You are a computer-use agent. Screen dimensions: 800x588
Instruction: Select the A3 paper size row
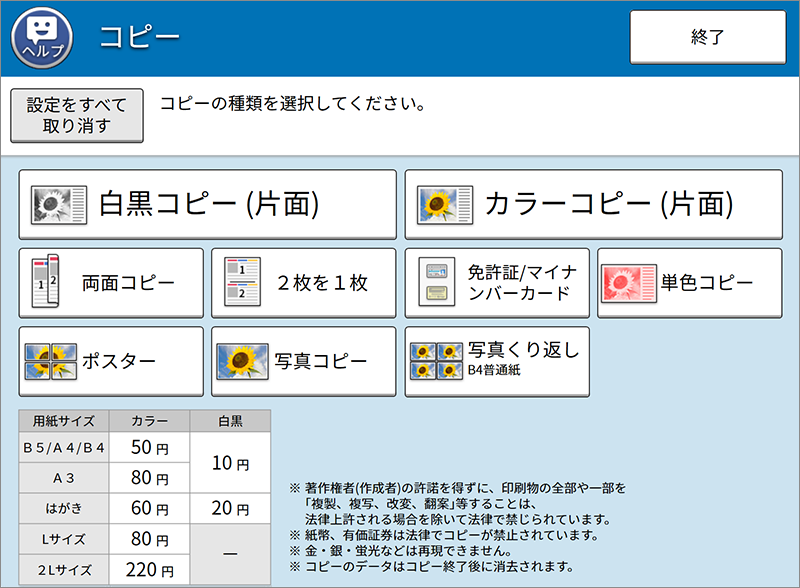click(x=62, y=479)
